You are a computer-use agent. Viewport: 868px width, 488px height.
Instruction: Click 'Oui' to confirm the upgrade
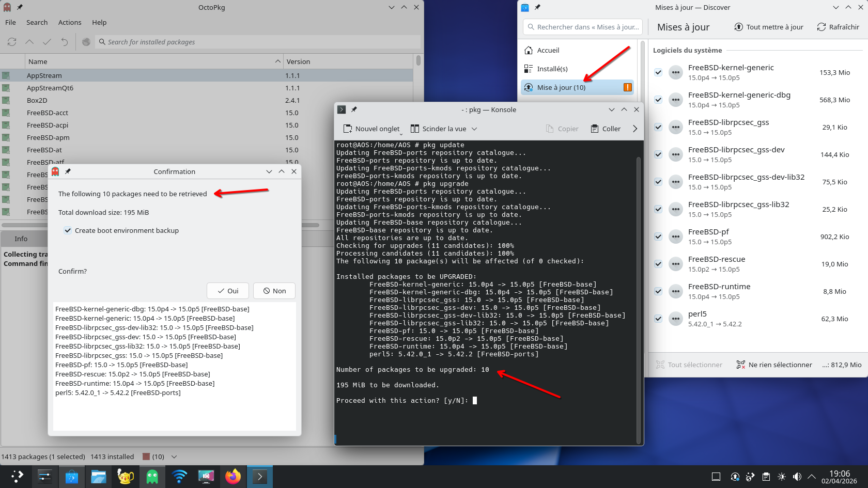(228, 291)
